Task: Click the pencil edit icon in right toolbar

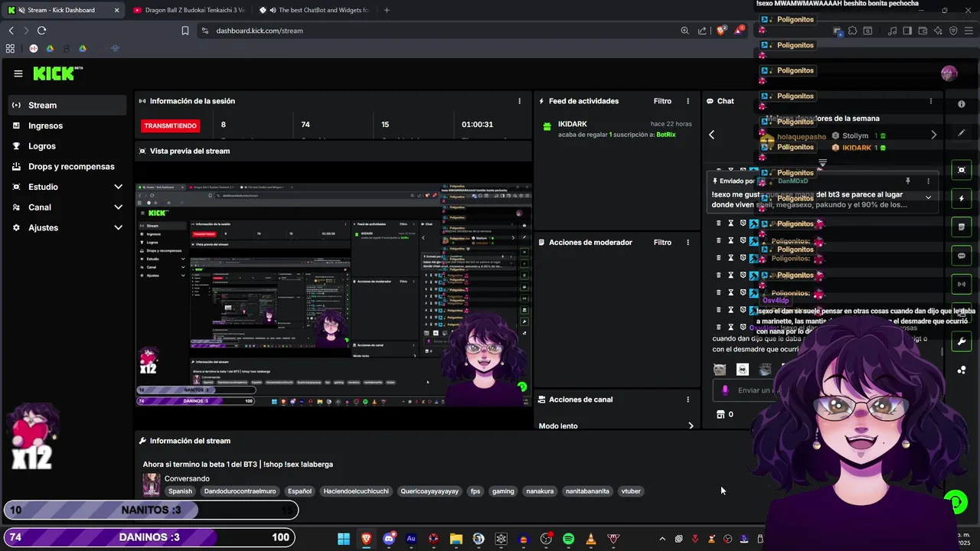Action: [962, 132]
